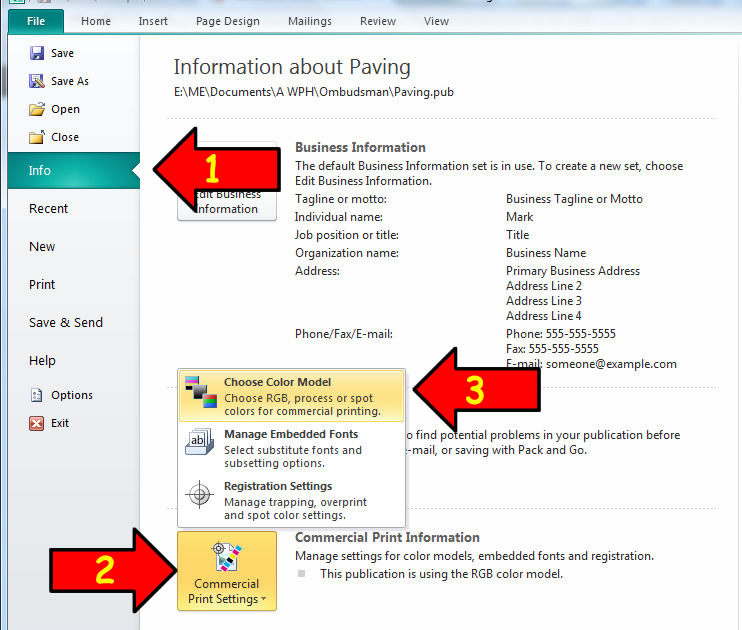Click the Close folder icon
Image resolution: width=742 pixels, height=630 pixels.
tap(37, 138)
